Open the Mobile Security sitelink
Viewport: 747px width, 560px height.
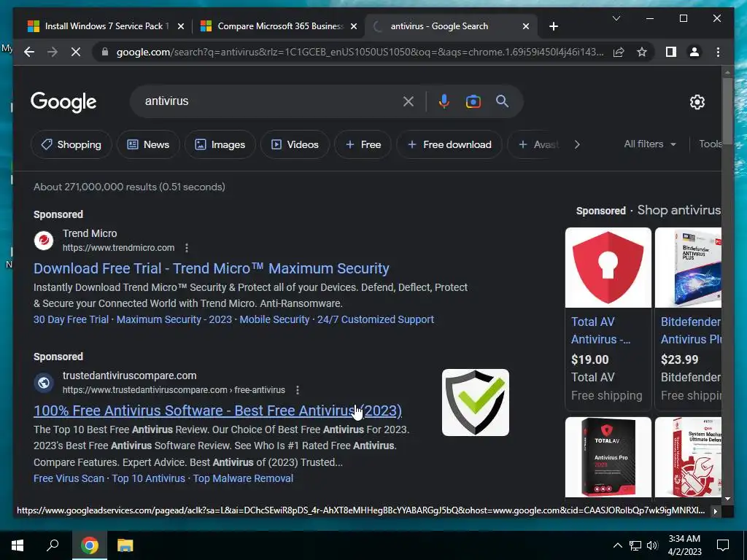coord(274,319)
